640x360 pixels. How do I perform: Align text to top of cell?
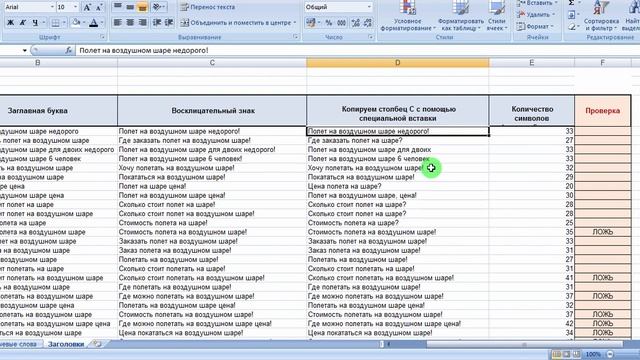[x=118, y=7]
